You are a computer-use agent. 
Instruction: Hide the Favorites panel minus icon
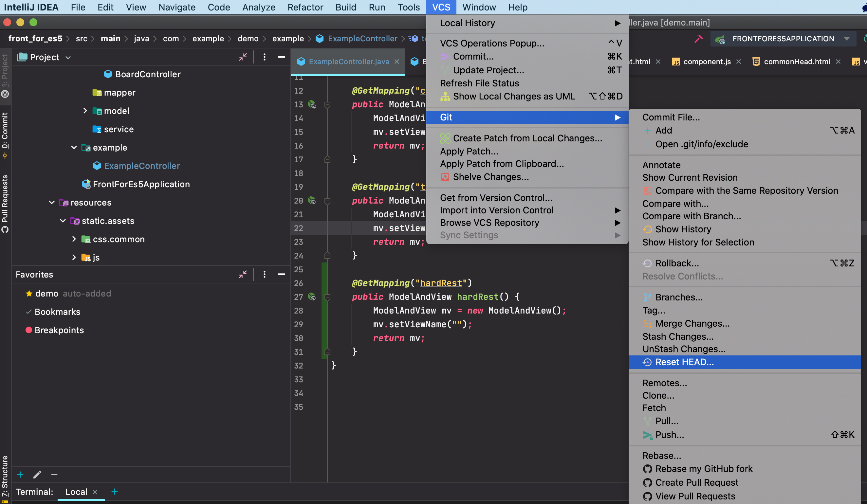click(282, 274)
